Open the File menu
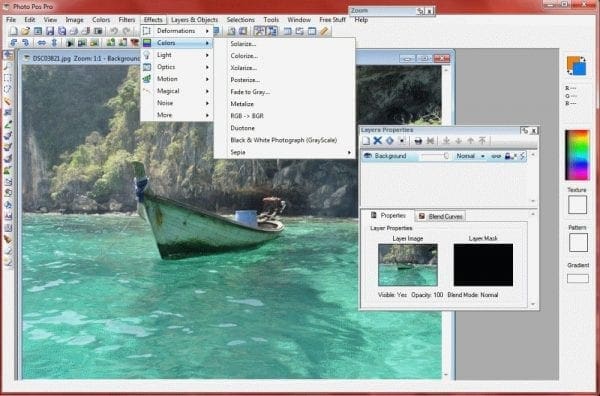 click(x=11, y=20)
